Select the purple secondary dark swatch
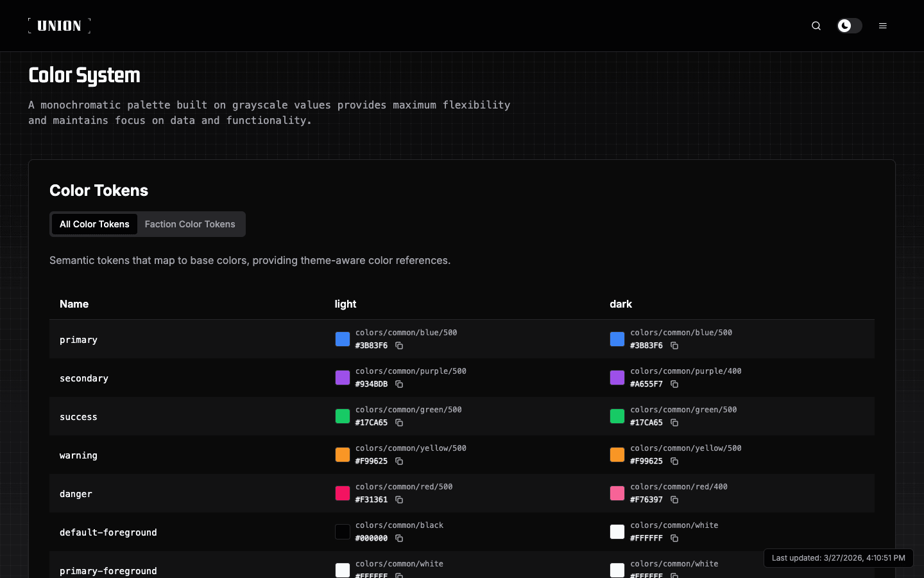Screen dimensions: 924x578 617,378
